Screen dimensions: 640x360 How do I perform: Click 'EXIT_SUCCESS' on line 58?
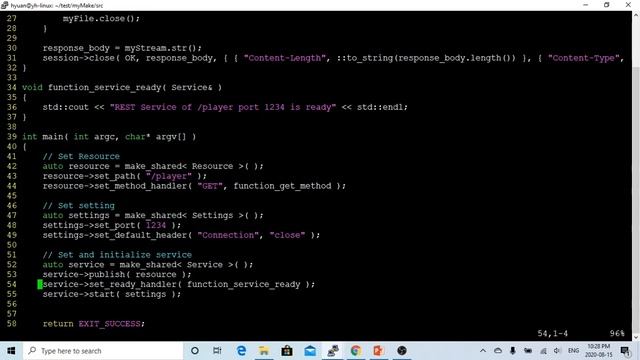[x=109, y=324]
